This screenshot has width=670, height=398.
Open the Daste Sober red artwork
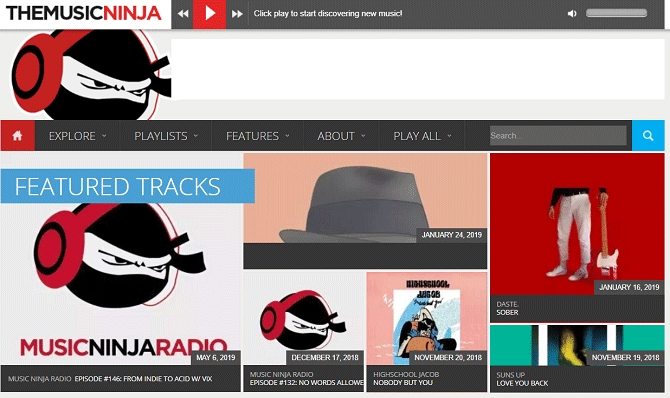(577, 224)
